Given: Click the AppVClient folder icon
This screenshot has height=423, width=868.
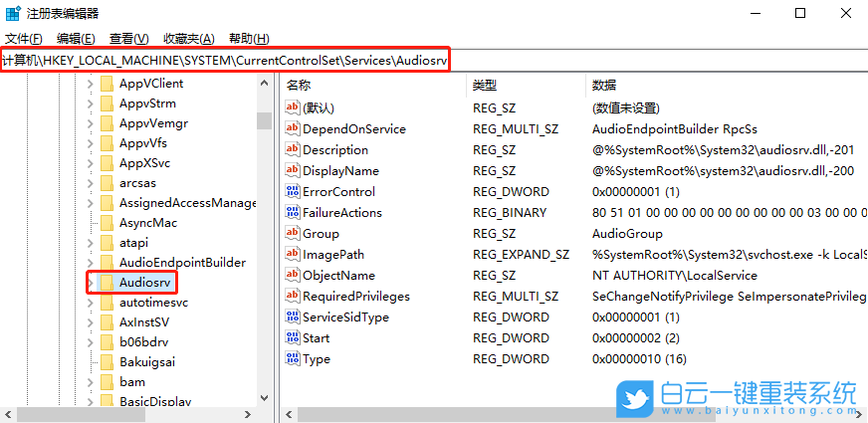Looking at the screenshot, I should pos(107,84).
